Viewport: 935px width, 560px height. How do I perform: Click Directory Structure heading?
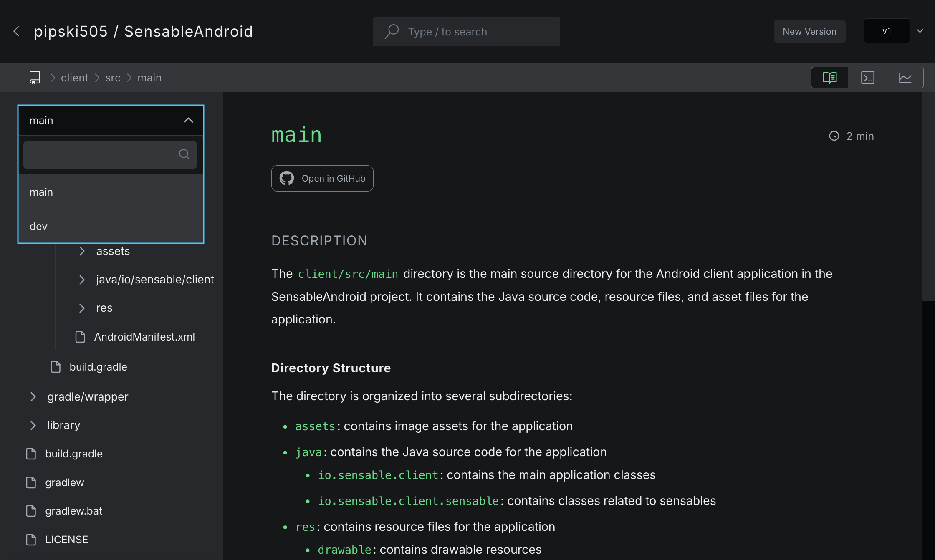point(331,368)
